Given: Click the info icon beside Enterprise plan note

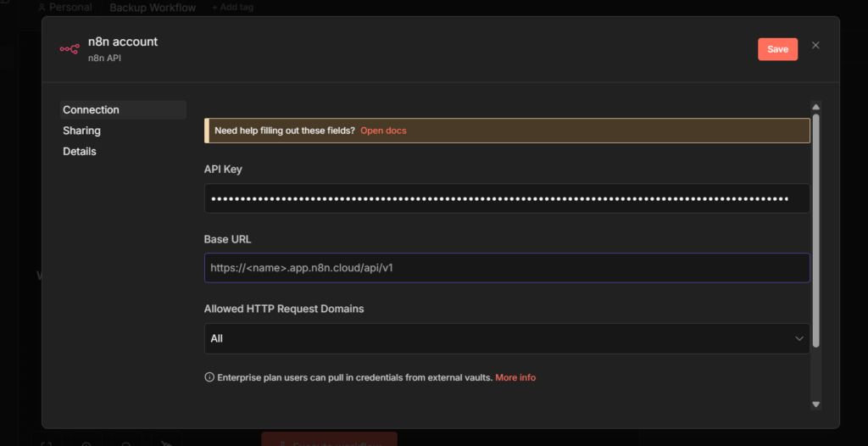Looking at the screenshot, I should point(209,377).
